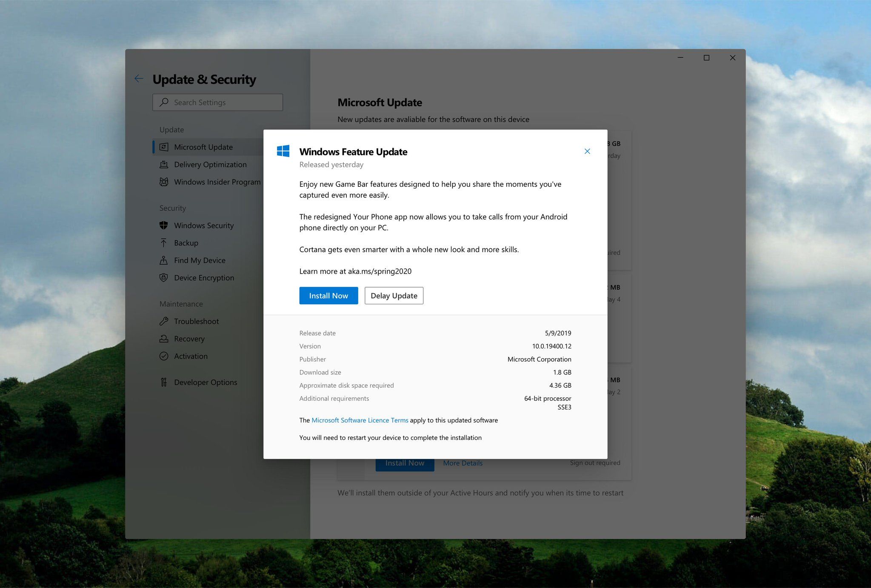Screen dimensions: 871x588
Task: Click the Developer Options tools icon
Action: point(164,382)
